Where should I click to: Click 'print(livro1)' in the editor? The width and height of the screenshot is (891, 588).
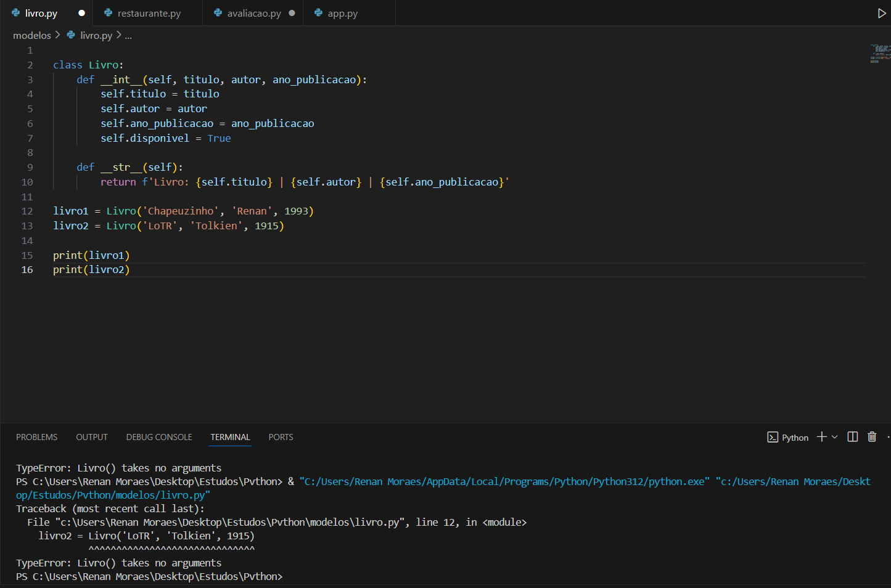(91, 255)
